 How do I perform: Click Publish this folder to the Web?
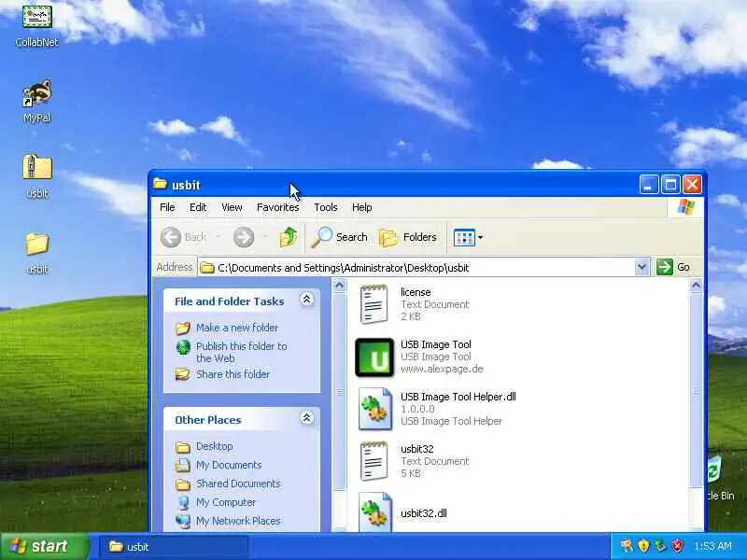click(x=242, y=353)
